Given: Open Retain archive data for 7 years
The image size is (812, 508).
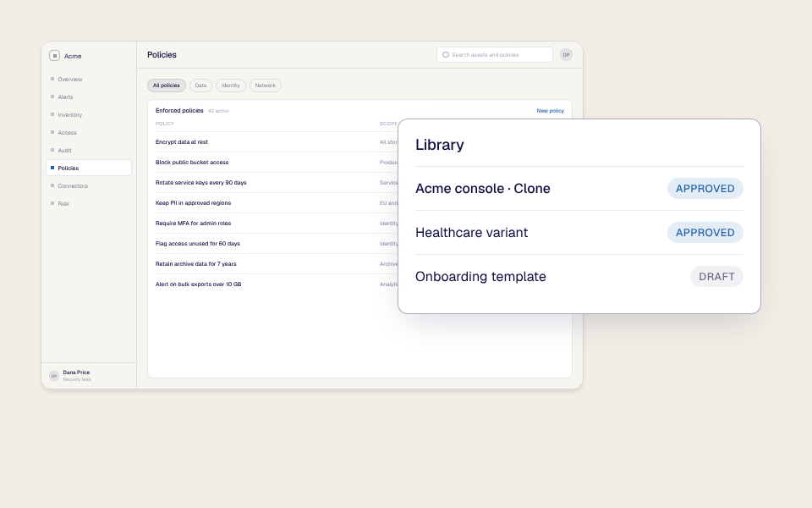Looking at the screenshot, I should pos(195,264).
